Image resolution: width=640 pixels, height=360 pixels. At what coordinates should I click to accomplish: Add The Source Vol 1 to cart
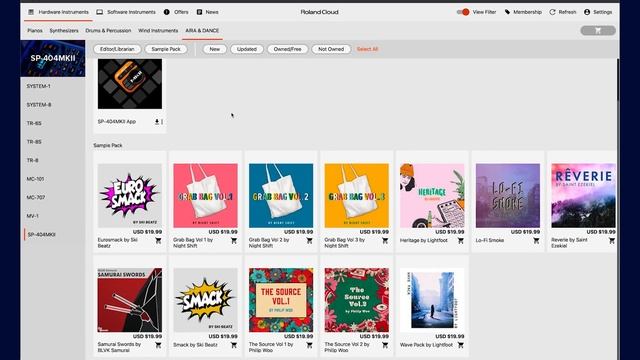pos(309,345)
